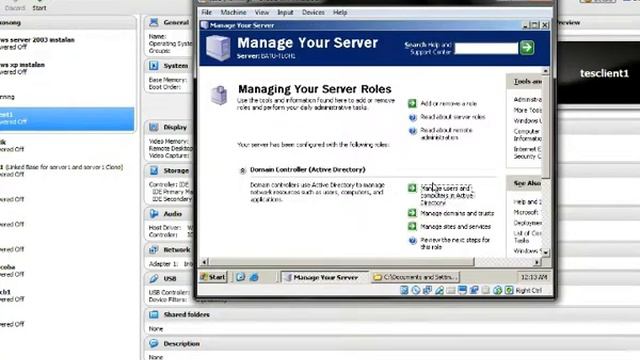
Task: Click the System section icon in VirtualBox Manager
Action: click(154, 66)
